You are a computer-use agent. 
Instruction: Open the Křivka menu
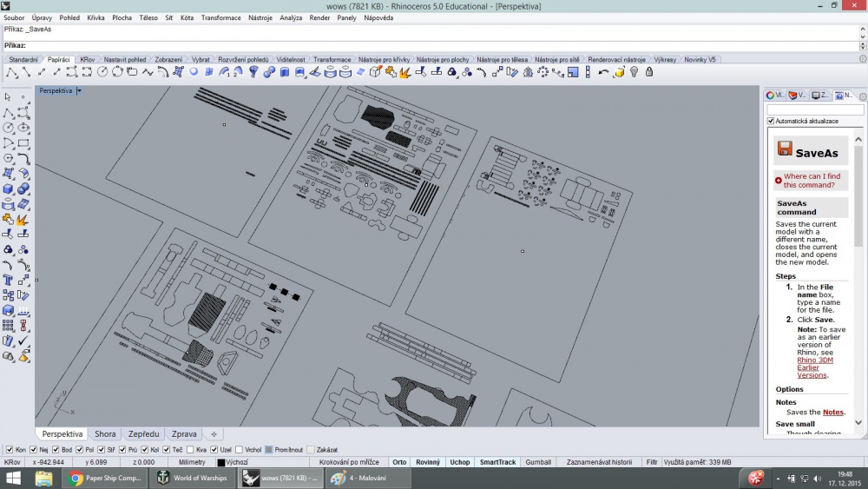tap(95, 17)
